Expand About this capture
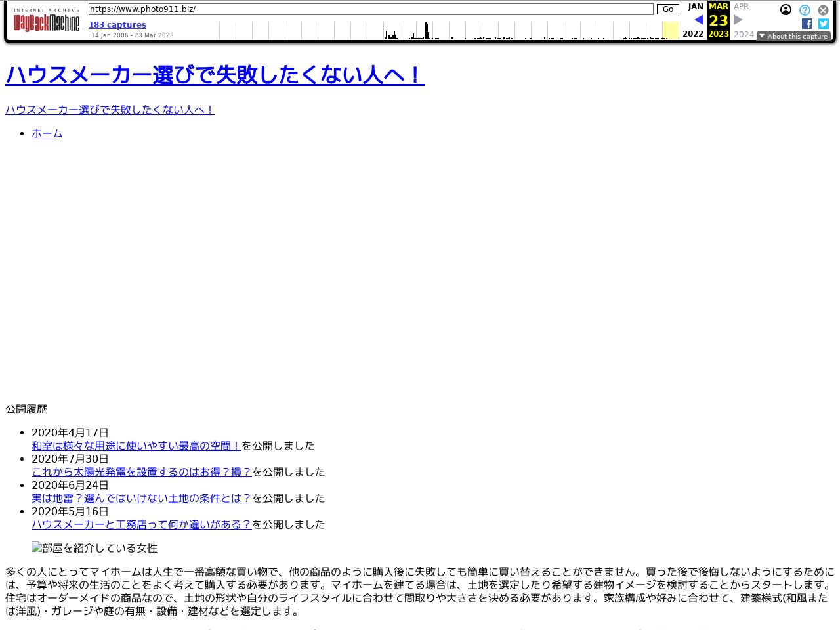This screenshot has height=630, width=840. pyautogui.click(x=793, y=36)
